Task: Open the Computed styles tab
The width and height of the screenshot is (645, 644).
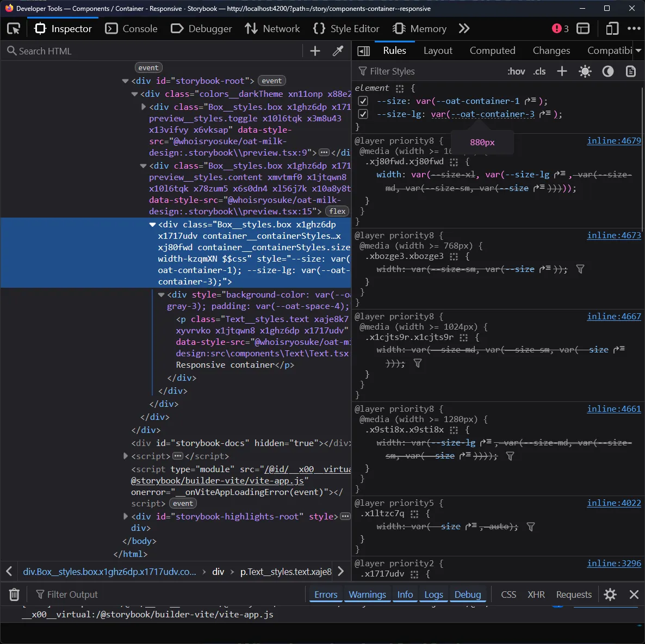Action: (x=492, y=51)
